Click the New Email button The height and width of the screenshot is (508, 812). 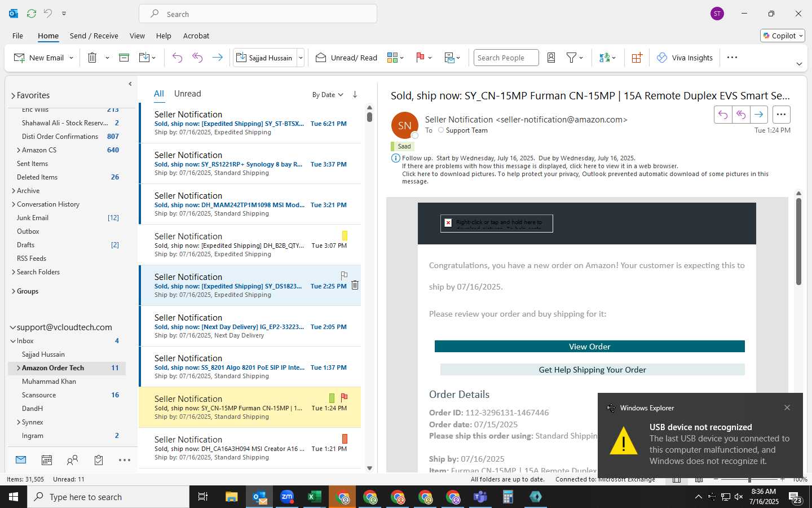point(39,58)
